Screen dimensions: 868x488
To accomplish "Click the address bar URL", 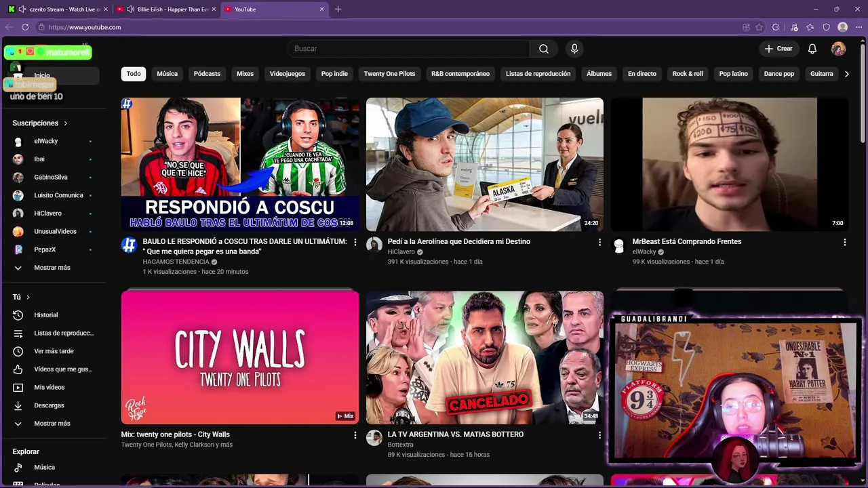I will tap(85, 27).
